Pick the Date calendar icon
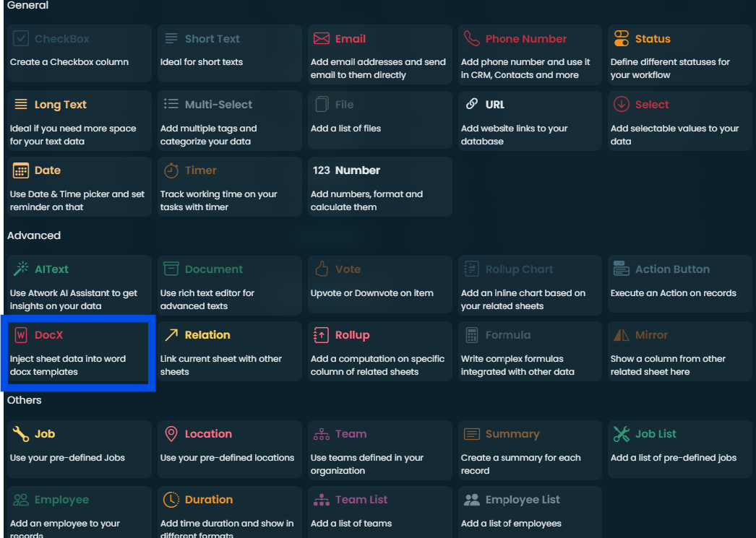This screenshot has width=756, height=538. coord(21,170)
